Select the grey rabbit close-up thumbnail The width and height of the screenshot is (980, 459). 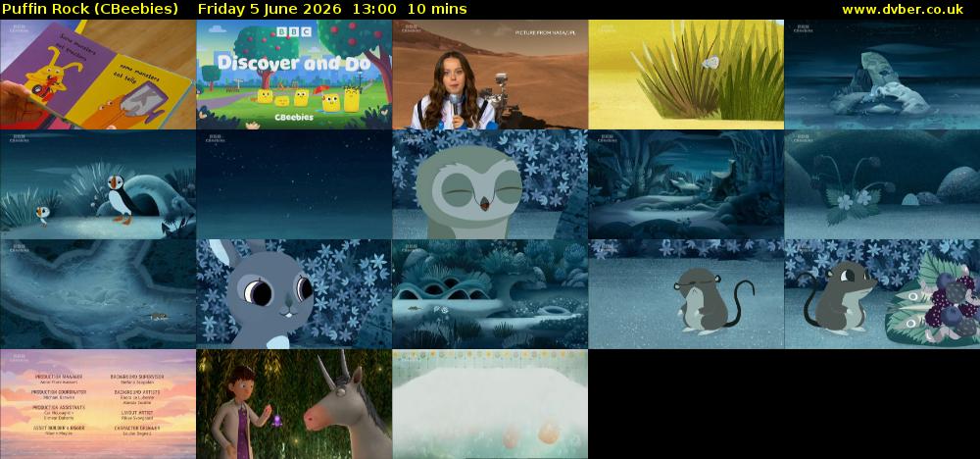(x=294, y=294)
